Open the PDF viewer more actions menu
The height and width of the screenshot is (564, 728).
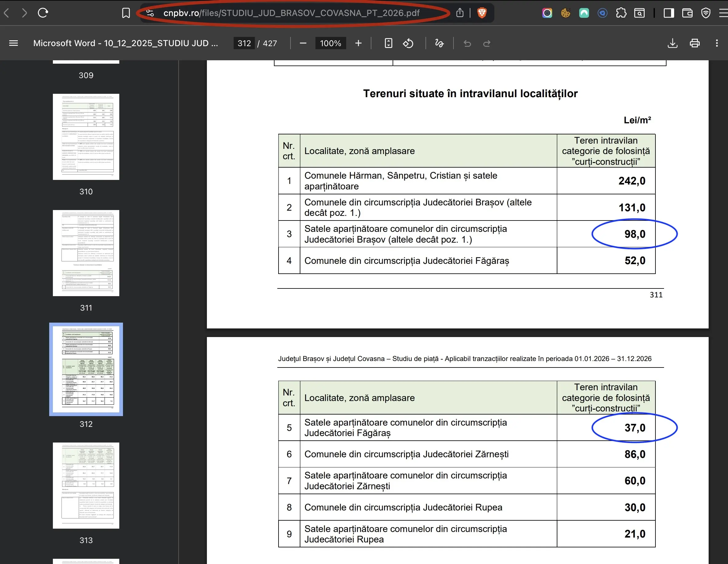click(717, 43)
